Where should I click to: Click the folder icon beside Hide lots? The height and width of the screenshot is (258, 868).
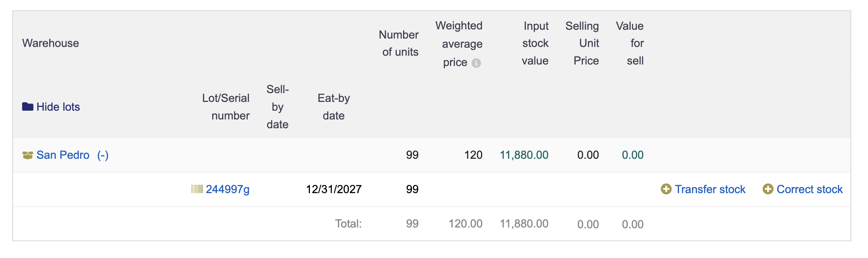(x=27, y=106)
